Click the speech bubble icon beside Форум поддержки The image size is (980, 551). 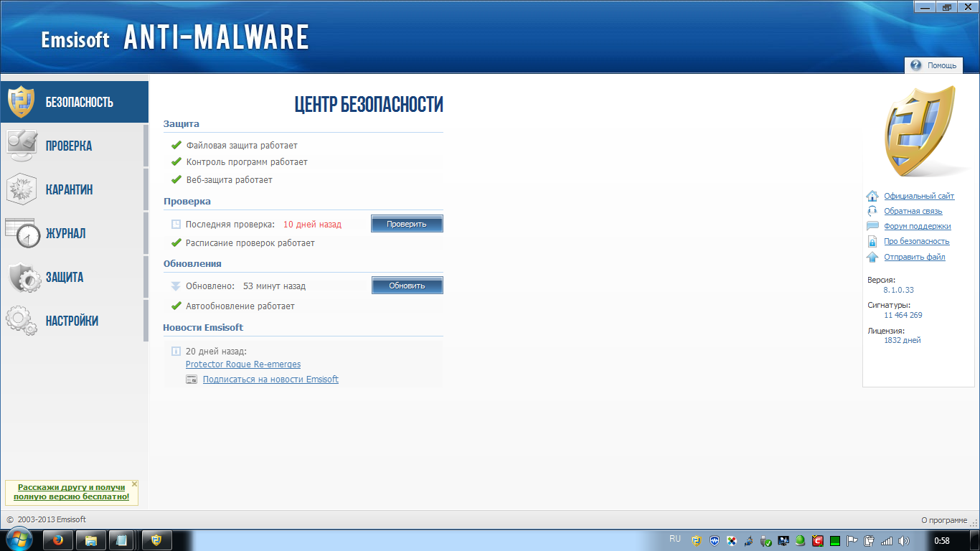pos(872,226)
